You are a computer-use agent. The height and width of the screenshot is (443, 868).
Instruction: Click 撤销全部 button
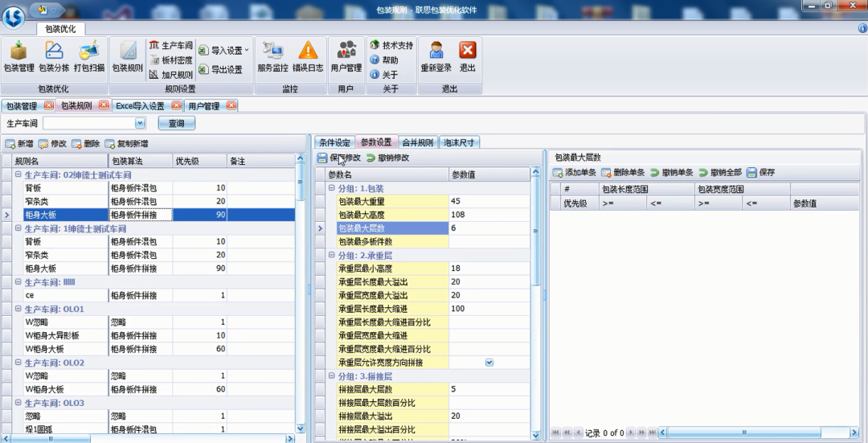point(720,173)
